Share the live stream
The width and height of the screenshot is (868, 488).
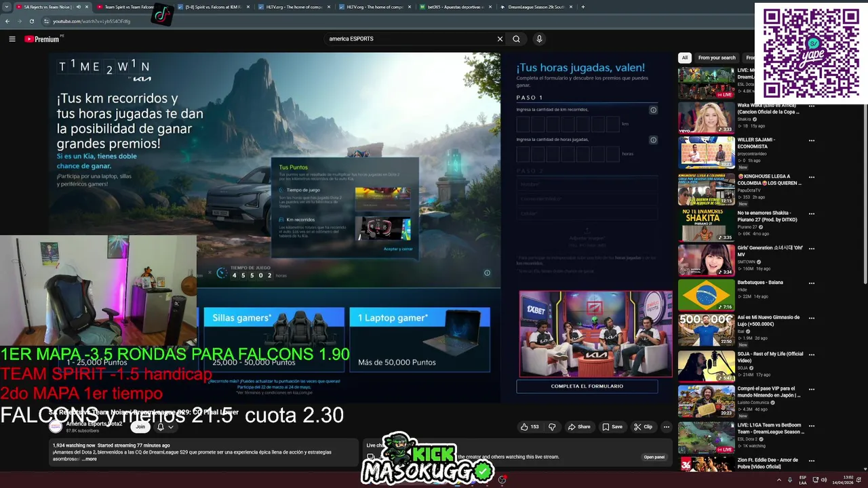click(578, 427)
